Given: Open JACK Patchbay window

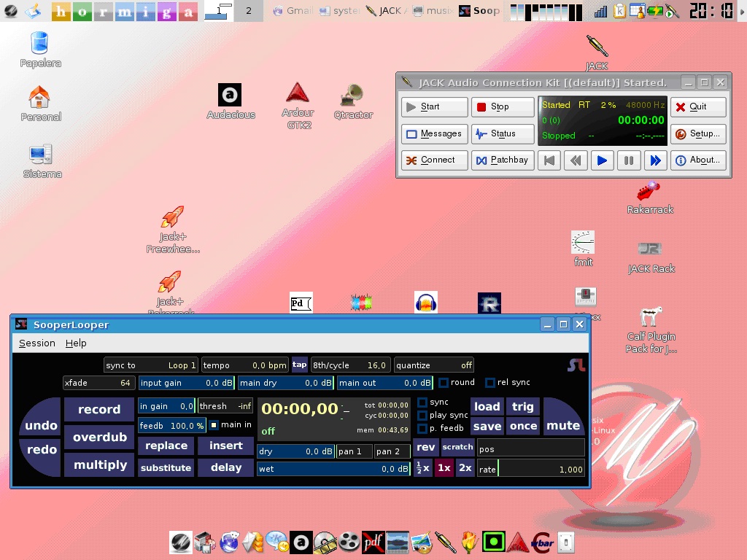Looking at the screenshot, I should tap(503, 160).
